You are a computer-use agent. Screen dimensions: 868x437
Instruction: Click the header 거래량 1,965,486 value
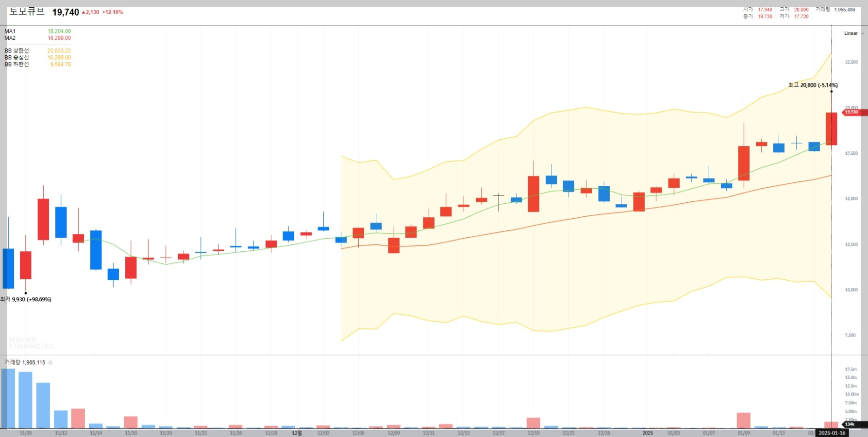pos(845,10)
